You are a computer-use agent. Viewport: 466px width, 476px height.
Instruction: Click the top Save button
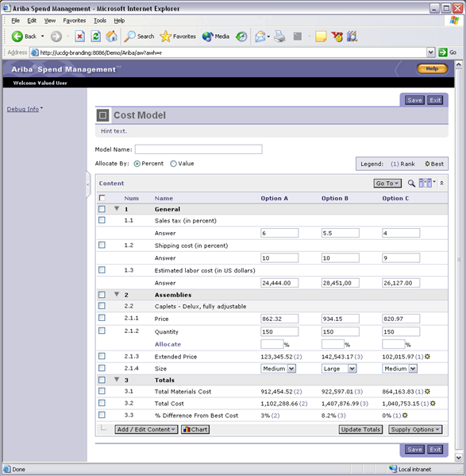414,100
